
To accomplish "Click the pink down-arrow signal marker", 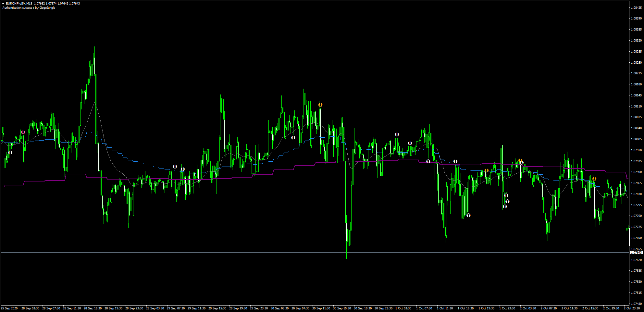I will click(x=23, y=132).
